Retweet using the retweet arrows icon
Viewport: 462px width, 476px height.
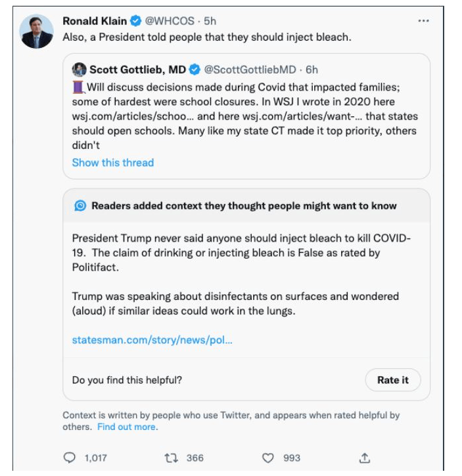(169, 458)
